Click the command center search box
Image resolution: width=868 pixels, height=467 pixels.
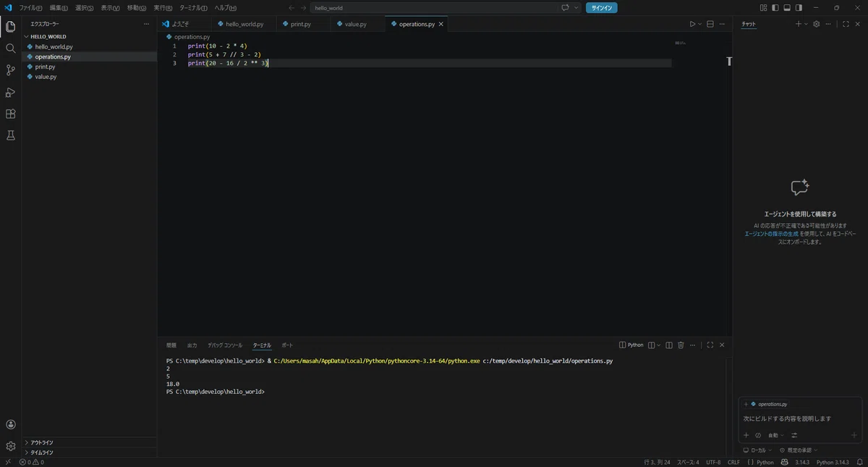tap(433, 8)
